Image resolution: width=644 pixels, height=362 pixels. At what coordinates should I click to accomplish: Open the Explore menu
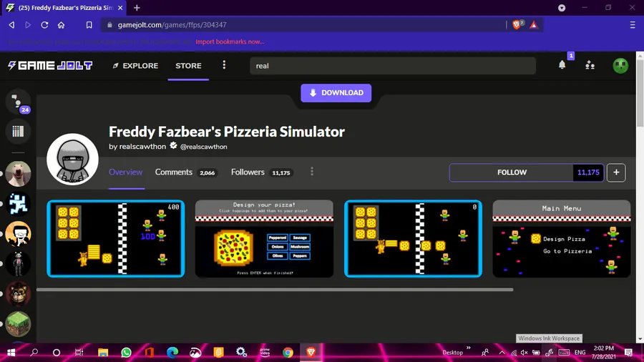point(135,66)
